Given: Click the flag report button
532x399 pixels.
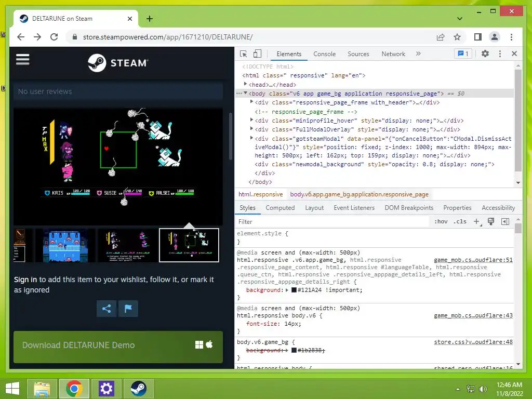Looking at the screenshot, I should coord(128,309).
